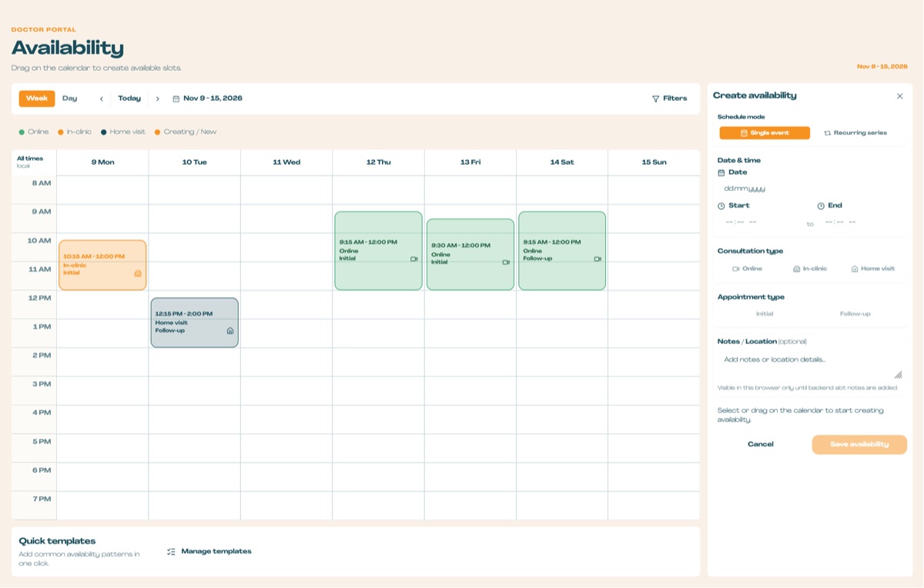Click the checklist icon beside Manage templates
Viewport: 924px width, 588px height.
click(172, 551)
